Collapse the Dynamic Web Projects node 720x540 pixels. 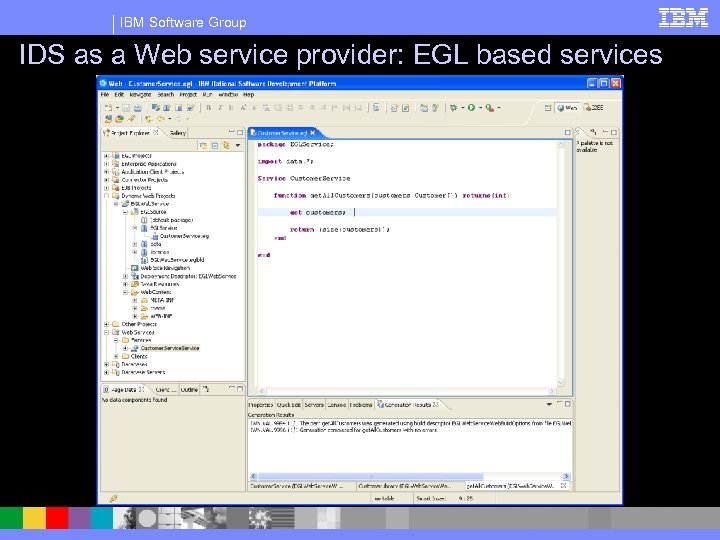107,196
